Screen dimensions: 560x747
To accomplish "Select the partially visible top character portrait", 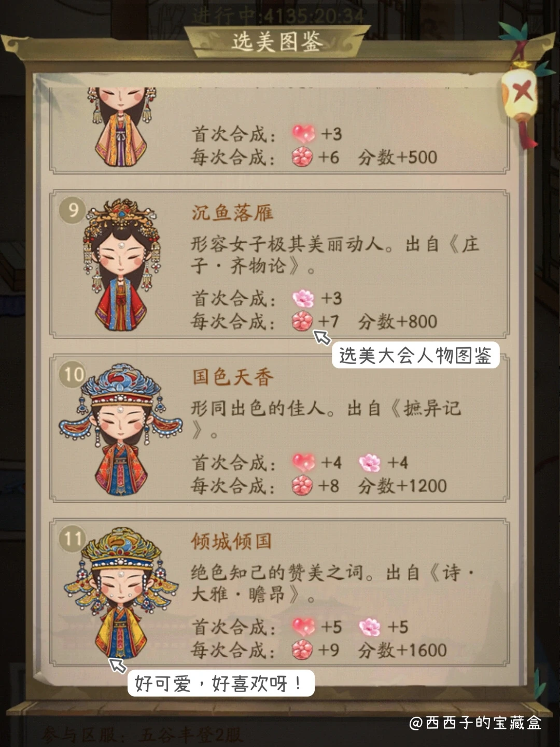I will click(x=121, y=127).
